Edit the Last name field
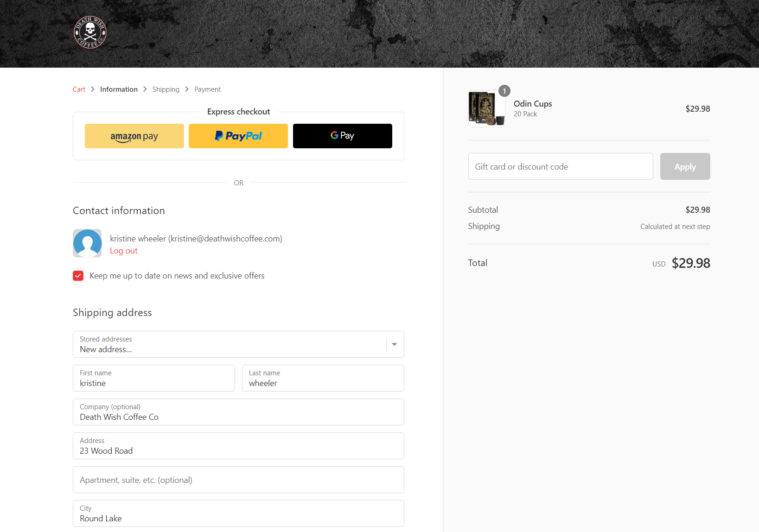 pyautogui.click(x=323, y=378)
